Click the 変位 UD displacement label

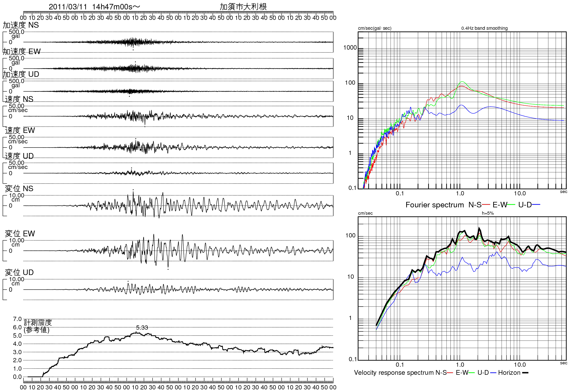coord(19,272)
